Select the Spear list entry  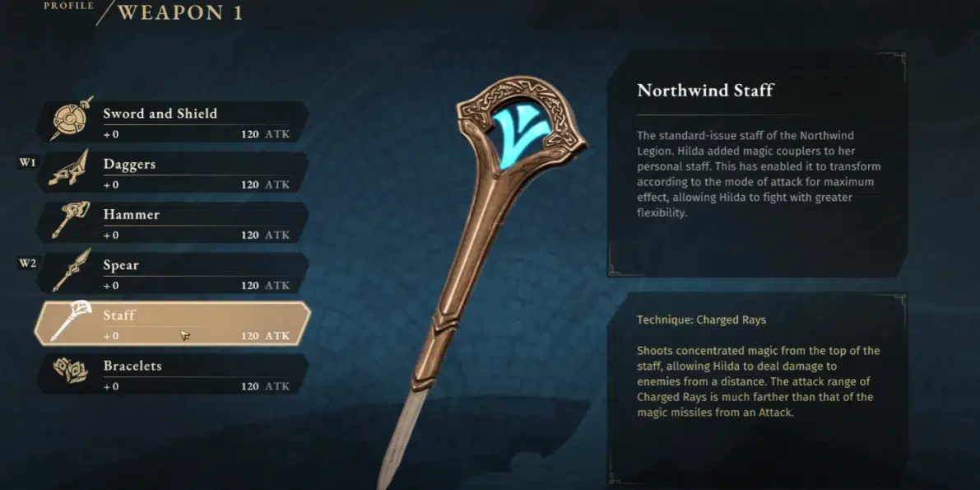coord(172,273)
